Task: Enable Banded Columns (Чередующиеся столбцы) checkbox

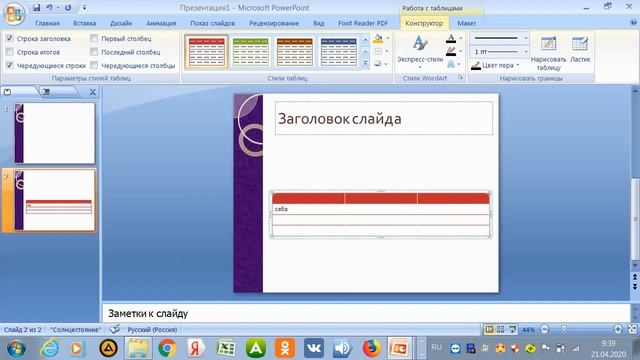Action: click(x=94, y=65)
